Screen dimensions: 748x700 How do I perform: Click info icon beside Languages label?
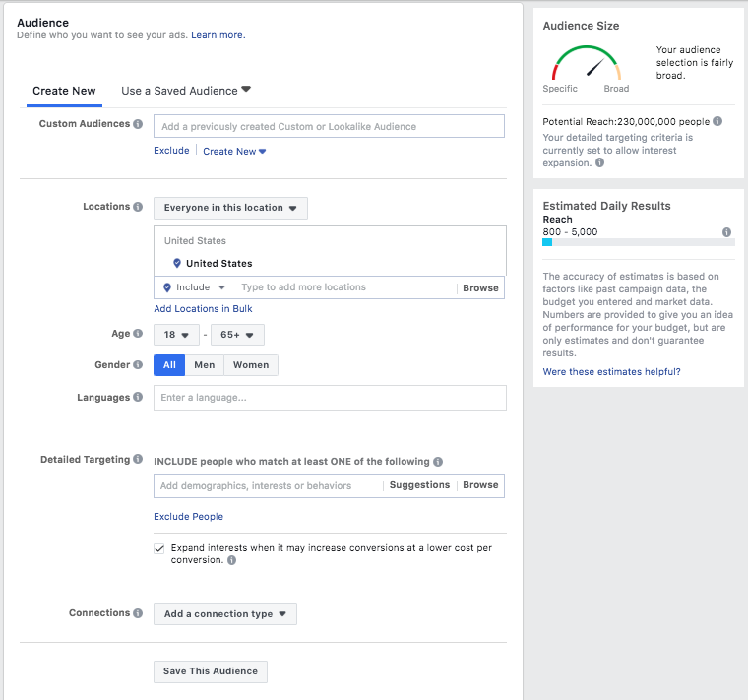[138, 397]
